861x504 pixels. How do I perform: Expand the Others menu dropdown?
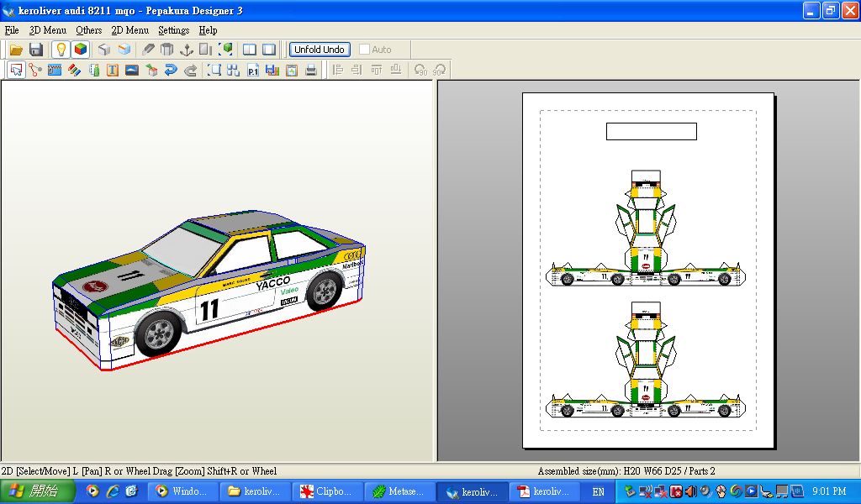coord(88,30)
